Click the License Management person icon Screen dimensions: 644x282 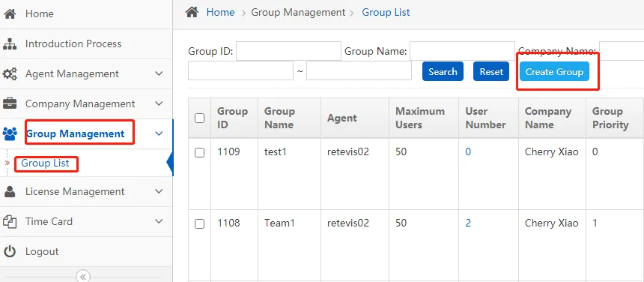[x=10, y=191]
